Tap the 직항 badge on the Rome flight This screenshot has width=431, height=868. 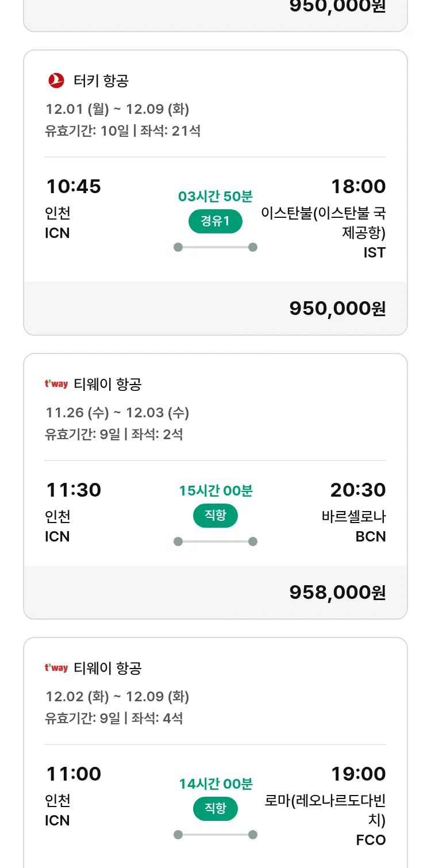coord(215,809)
